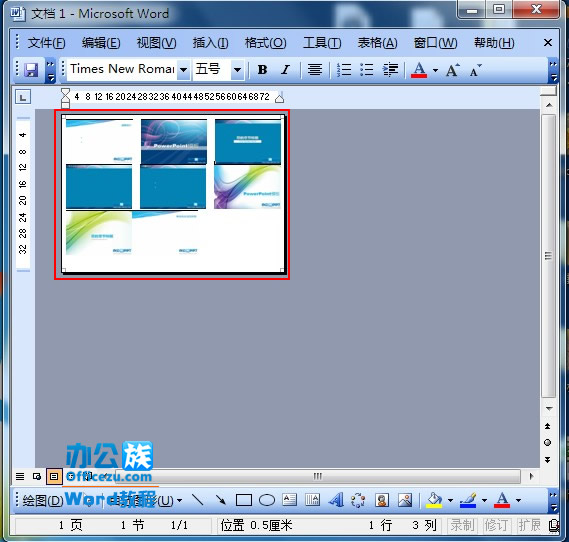
Task: Open the 格式(O) menu
Action: point(266,43)
